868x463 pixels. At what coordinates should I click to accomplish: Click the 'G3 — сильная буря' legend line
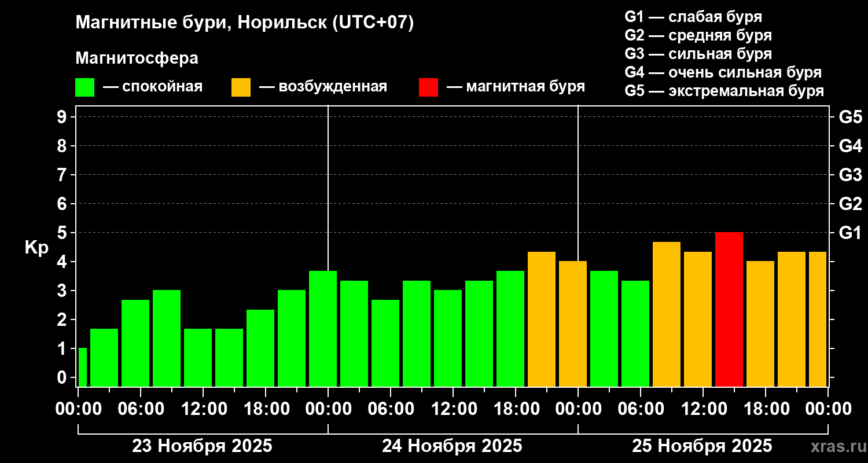point(698,54)
